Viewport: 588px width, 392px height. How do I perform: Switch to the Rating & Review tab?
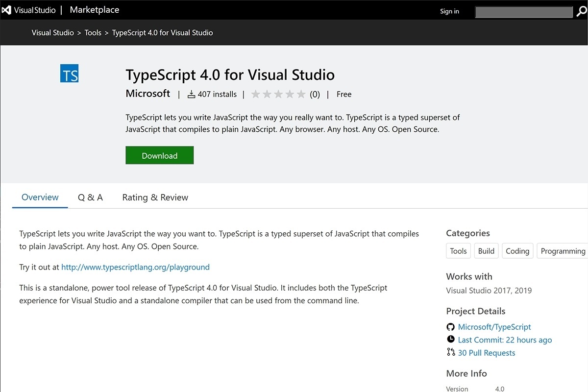155,197
